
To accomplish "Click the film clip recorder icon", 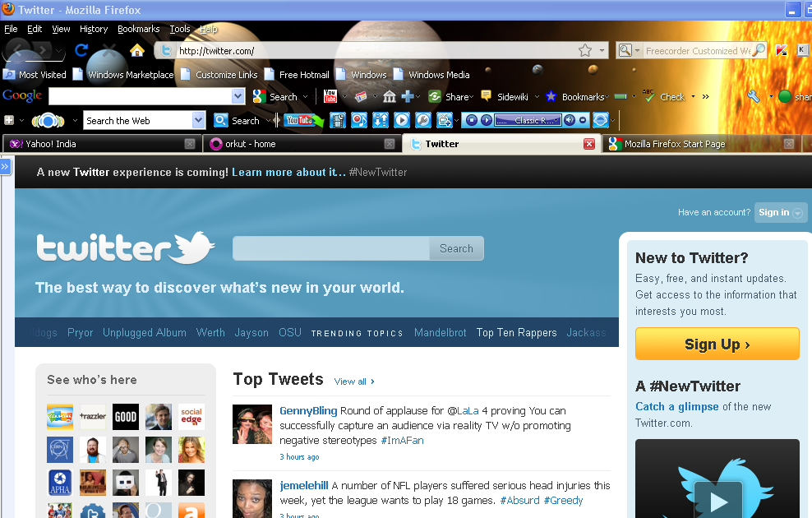I will 338,121.
